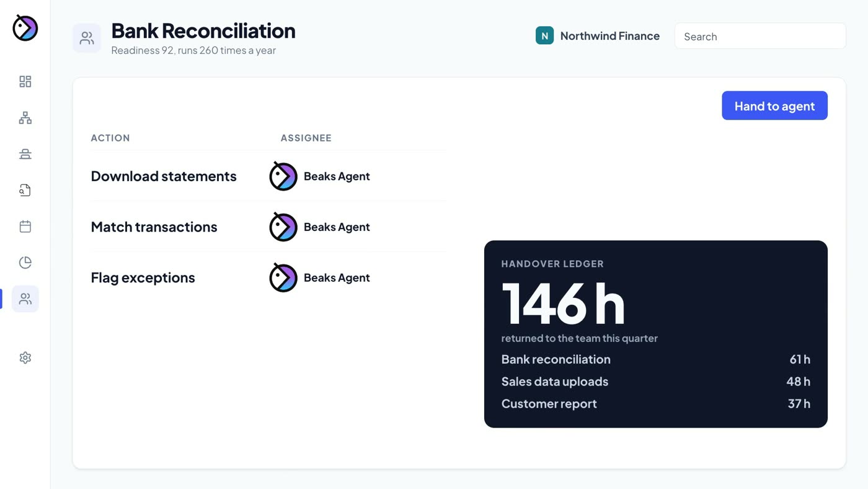Select the Download statements action row
The height and width of the screenshot is (489, 868).
pos(268,176)
